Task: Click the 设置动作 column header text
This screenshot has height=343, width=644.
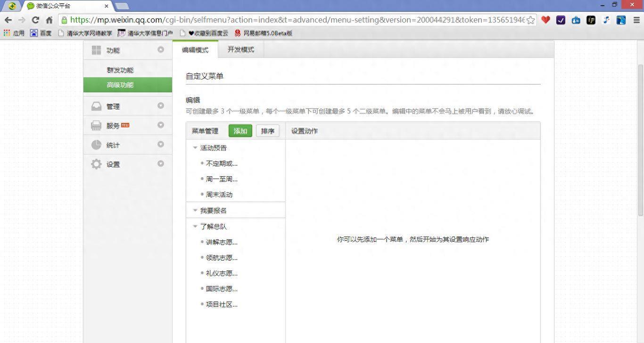Action: [x=305, y=131]
